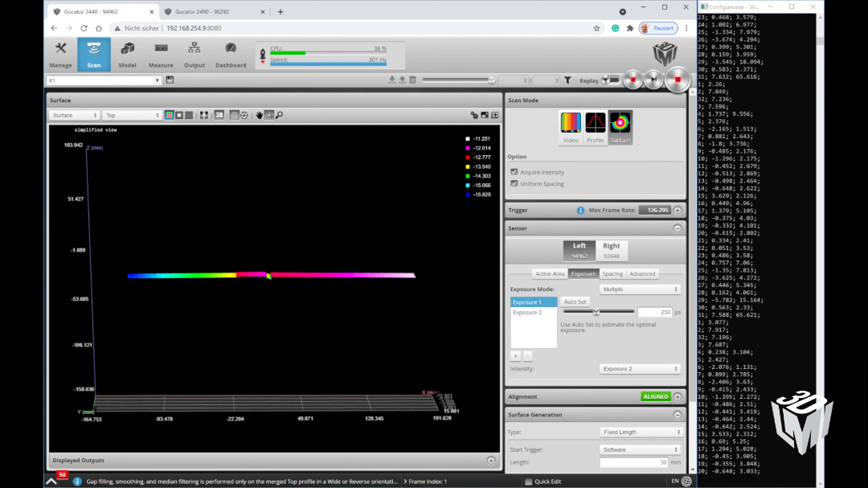Image resolution: width=868 pixels, height=488 pixels.
Task: Add an exposure with the plus button
Action: pyautogui.click(x=515, y=355)
